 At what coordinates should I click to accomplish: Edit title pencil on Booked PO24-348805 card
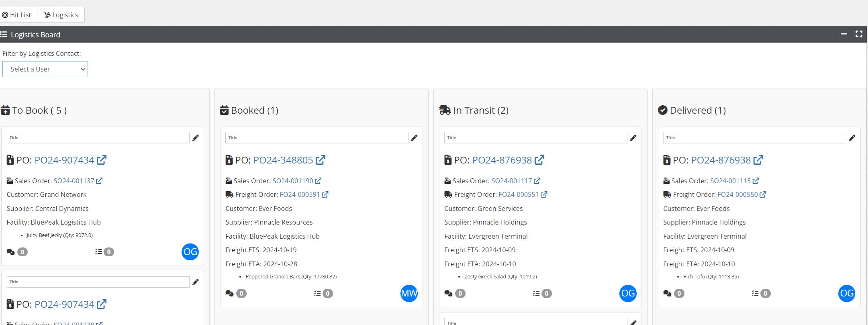(x=414, y=138)
